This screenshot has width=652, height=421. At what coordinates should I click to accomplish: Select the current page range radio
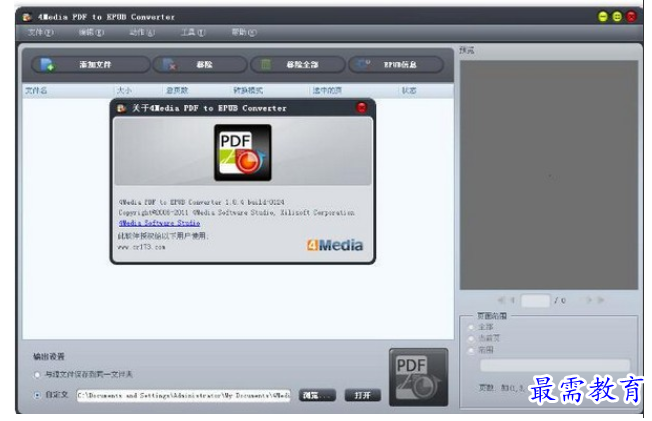[471, 338]
